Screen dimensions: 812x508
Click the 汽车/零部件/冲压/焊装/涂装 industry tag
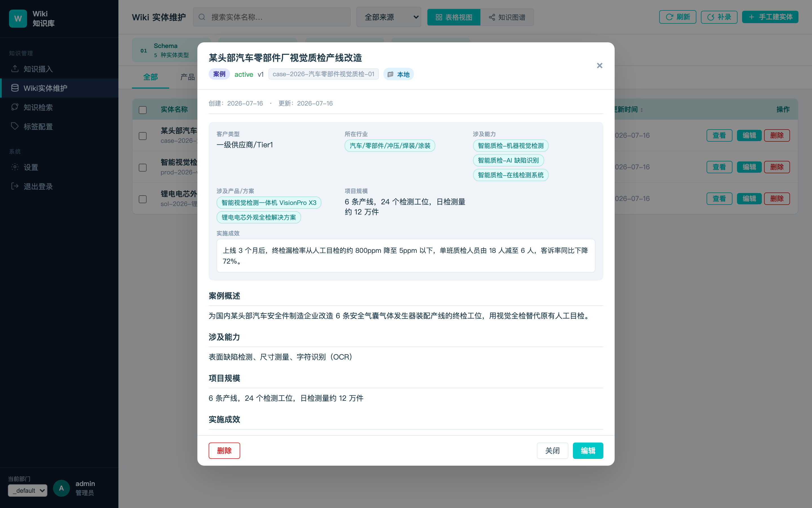pyautogui.click(x=390, y=145)
